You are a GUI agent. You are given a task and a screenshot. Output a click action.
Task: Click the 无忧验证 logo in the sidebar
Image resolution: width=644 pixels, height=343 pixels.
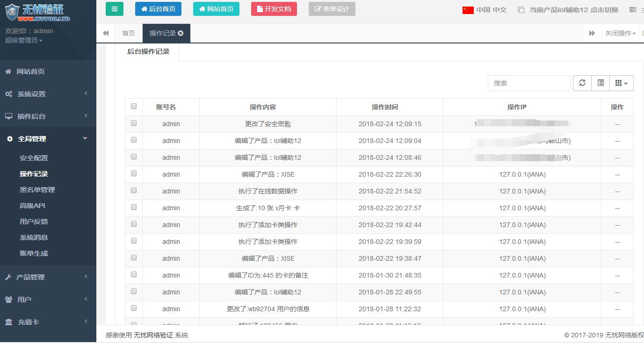point(37,12)
